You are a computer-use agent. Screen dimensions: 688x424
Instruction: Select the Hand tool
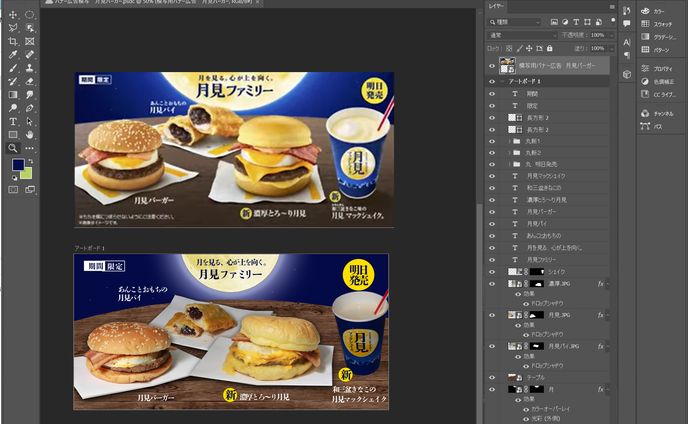click(29, 134)
